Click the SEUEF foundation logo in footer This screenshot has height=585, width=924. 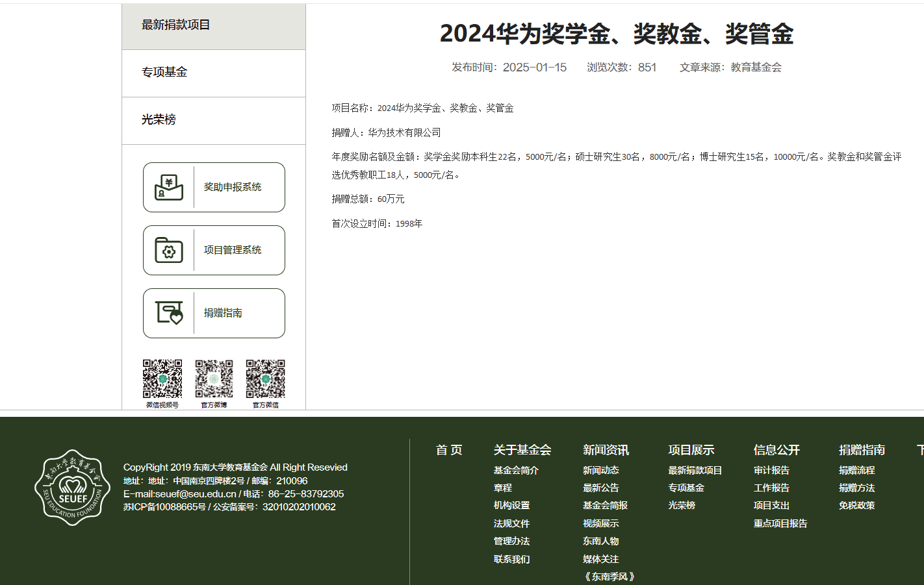tap(72, 488)
